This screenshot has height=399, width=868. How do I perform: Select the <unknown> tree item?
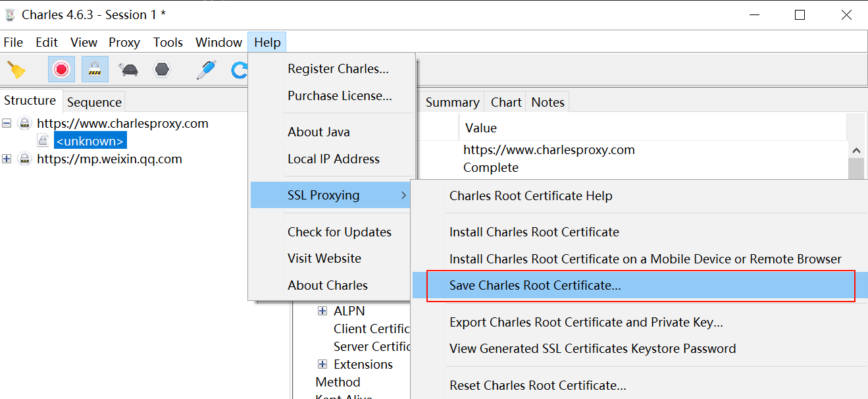pos(89,141)
